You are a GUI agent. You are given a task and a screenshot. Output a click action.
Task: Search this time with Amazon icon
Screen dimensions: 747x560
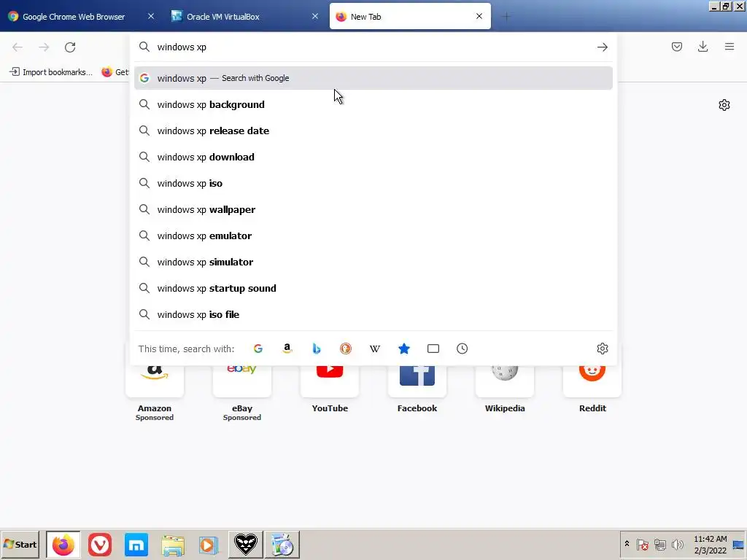coord(287,349)
